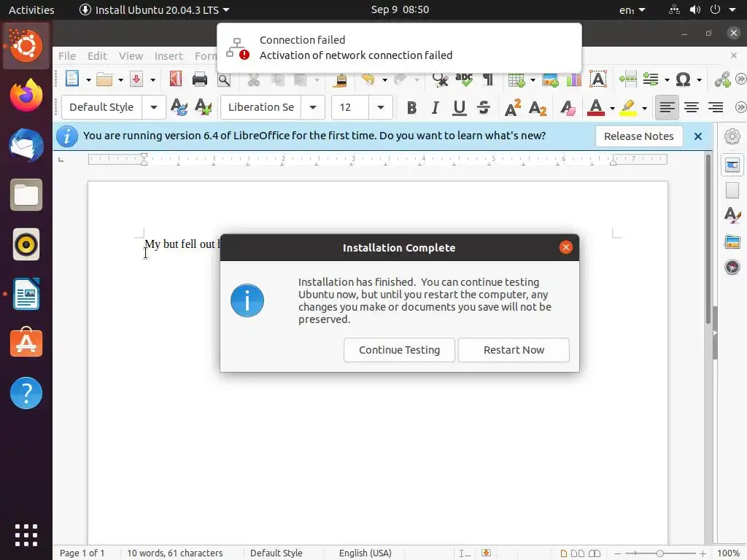Click Restart Now button
The image size is (747, 560).
514,350
